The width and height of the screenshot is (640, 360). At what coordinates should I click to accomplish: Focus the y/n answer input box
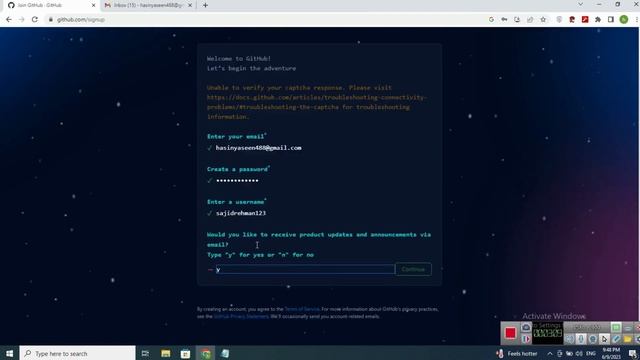click(x=305, y=269)
